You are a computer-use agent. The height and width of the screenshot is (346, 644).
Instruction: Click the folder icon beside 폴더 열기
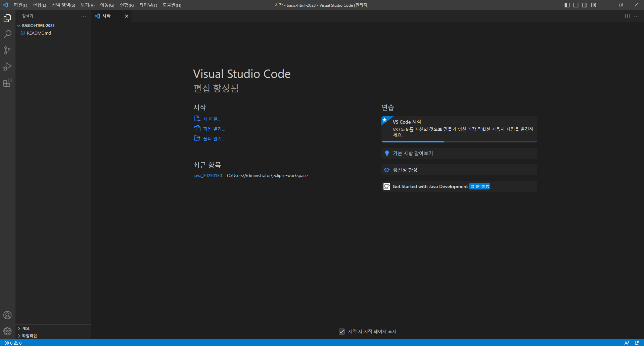(x=197, y=138)
